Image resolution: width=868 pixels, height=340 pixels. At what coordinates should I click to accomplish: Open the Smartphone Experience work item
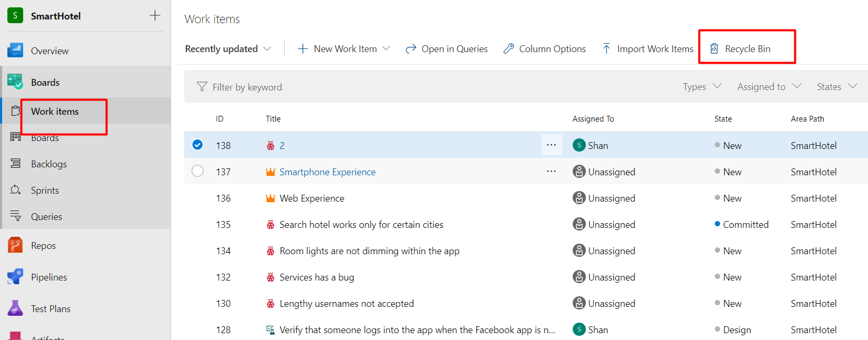pos(327,172)
